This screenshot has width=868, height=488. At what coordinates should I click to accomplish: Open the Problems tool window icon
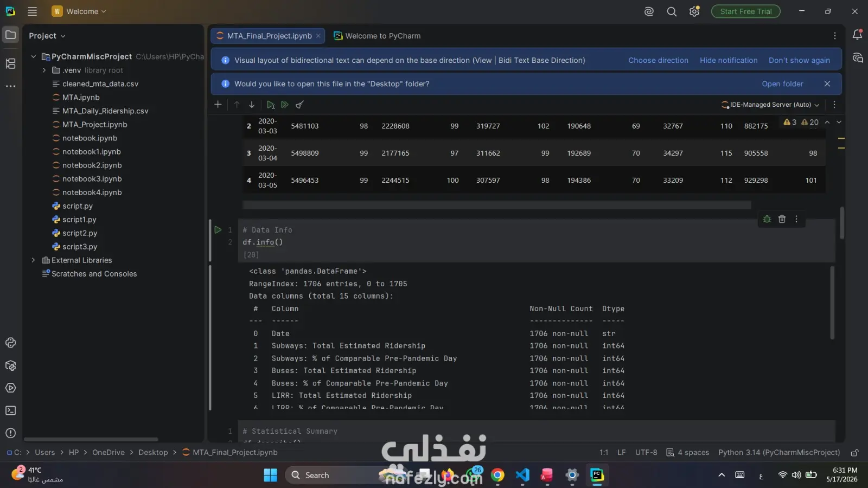click(x=10, y=433)
